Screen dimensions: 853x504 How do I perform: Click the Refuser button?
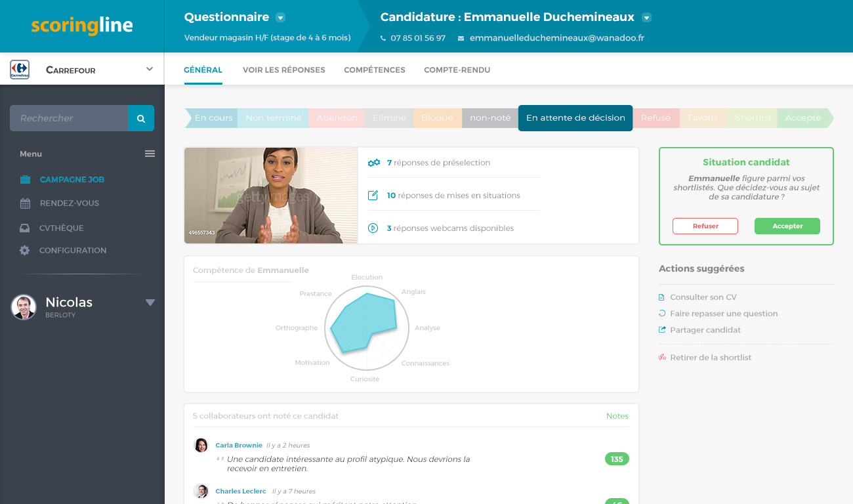(x=705, y=226)
